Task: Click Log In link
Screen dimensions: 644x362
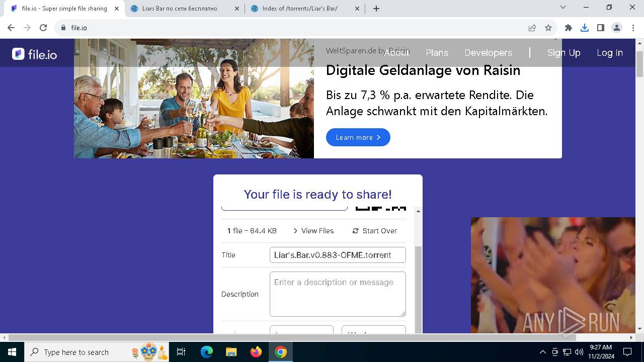Action: [x=610, y=53]
